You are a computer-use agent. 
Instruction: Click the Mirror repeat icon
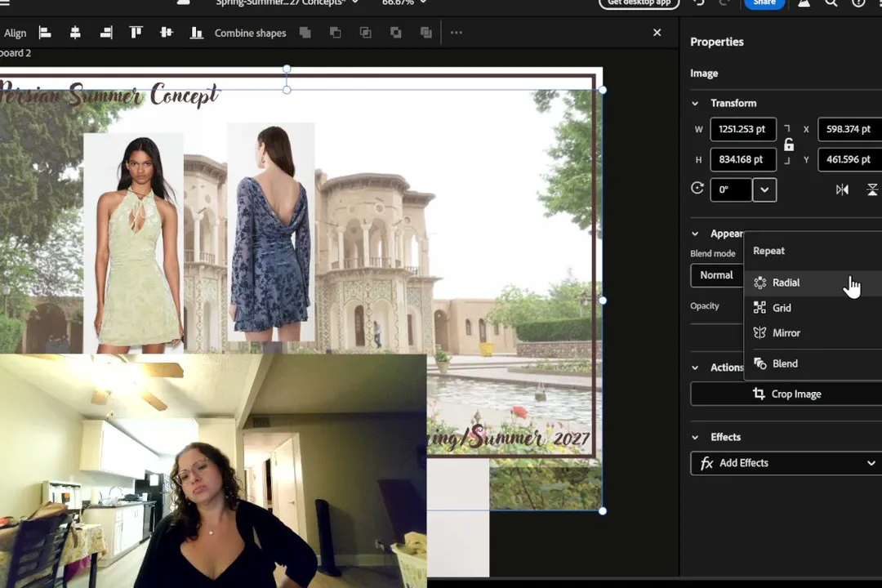tap(760, 333)
